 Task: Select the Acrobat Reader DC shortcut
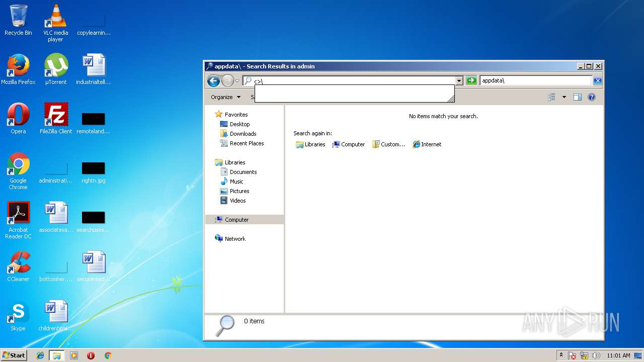(18, 220)
